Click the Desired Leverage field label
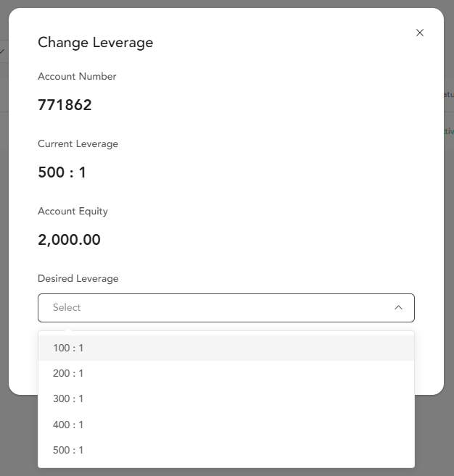The height and width of the screenshot is (476, 454). [78, 278]
